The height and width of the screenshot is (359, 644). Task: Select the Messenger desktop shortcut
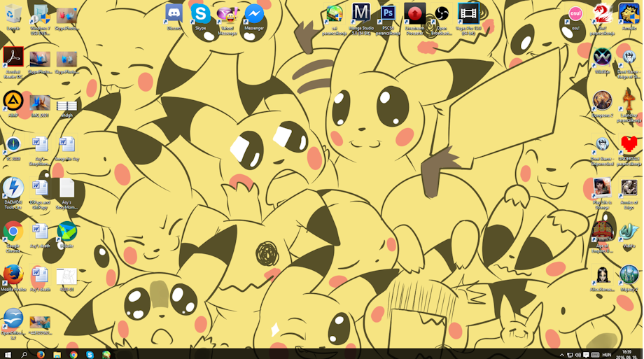click(x=254, y=15)
